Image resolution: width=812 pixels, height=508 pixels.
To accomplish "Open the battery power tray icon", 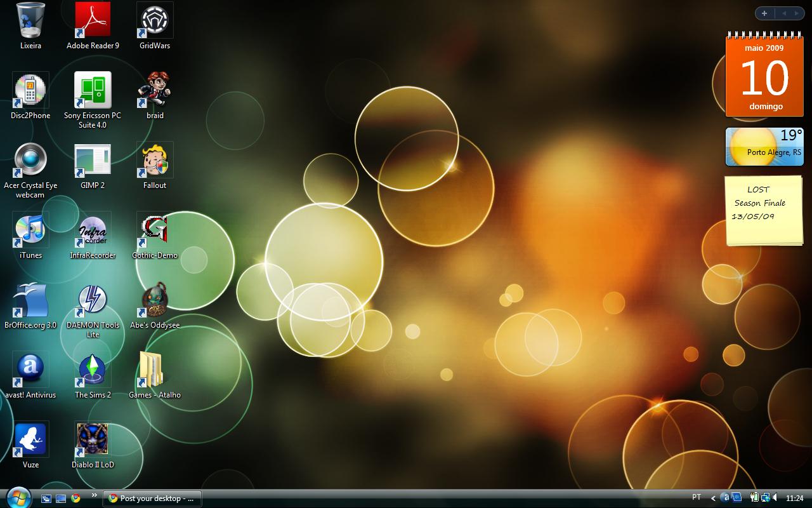I will 754,498.
